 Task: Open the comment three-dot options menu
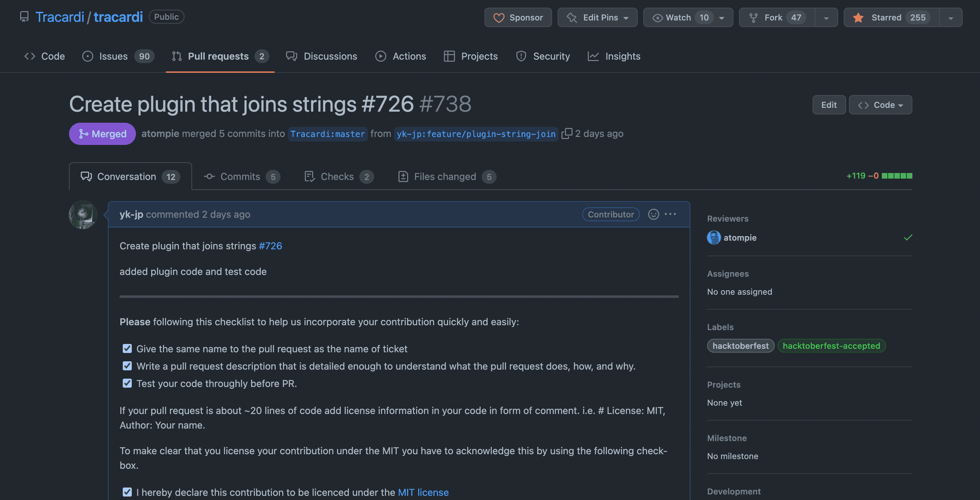(670, 214)
